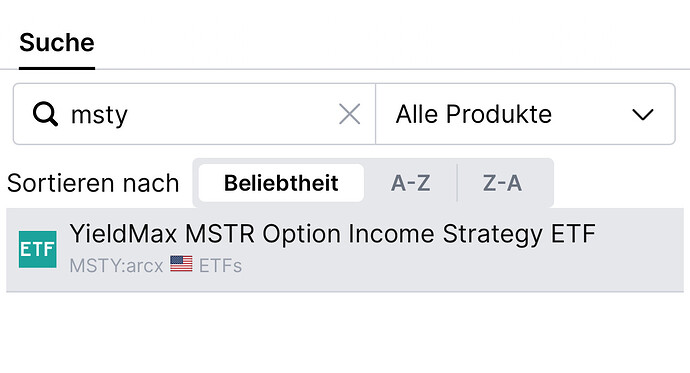The width and height of the screenshot is (690, 373).
Task: Select the Beliebtheit sort option
Action: pos(281,183)
